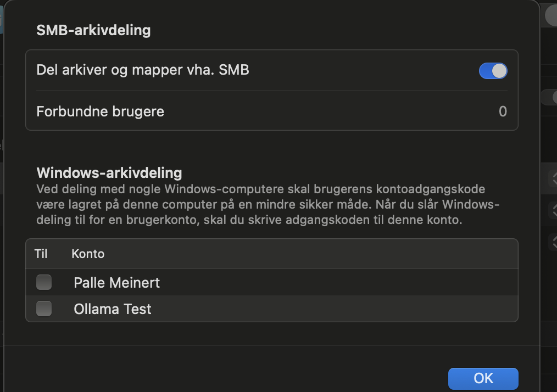557x392 pixels.
Task: Click the "Konto" column header
Action: tap(88, 254)
